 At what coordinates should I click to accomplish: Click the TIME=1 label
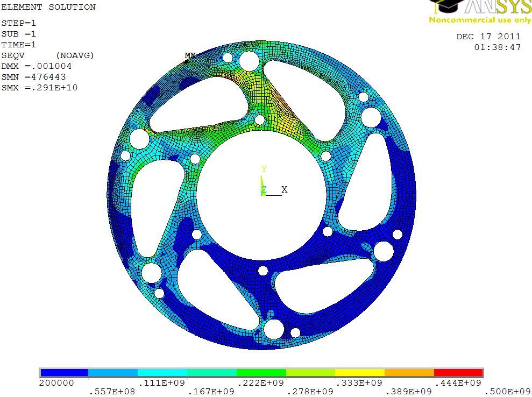tap(19, 45)
